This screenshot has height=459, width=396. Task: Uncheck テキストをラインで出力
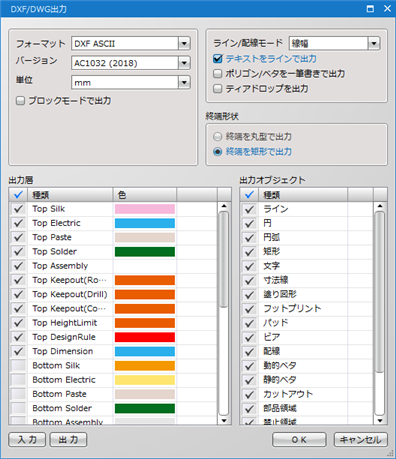pos(217,59)
